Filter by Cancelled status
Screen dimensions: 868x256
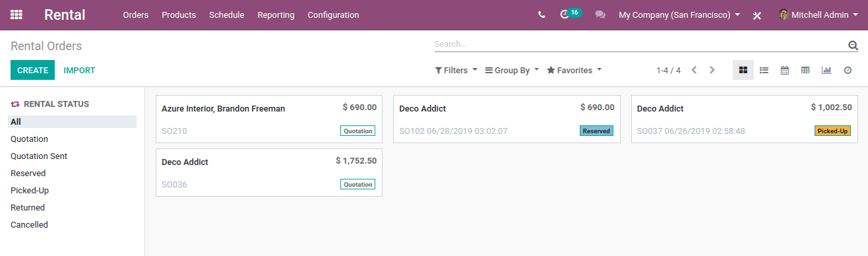[72, 224]
